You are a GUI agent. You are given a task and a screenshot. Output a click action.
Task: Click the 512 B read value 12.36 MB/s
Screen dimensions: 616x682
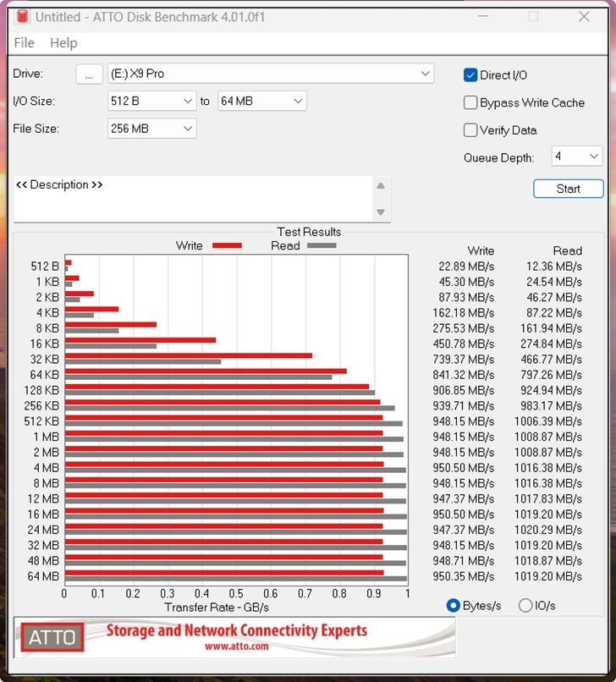coord(554,267)
